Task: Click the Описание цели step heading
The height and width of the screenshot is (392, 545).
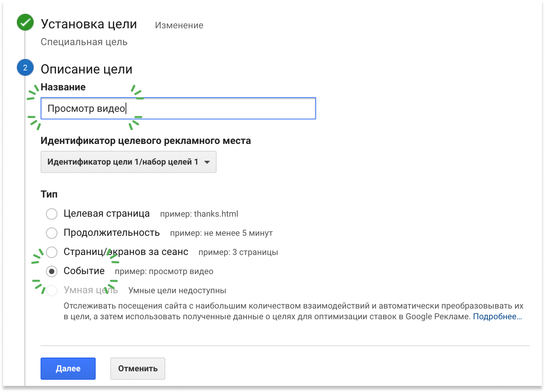Action: click(86, 69)
